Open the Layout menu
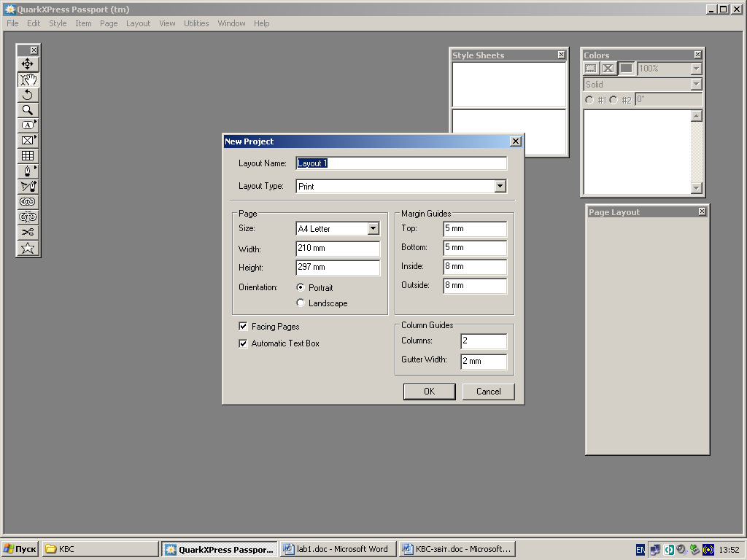The height and width of the screenshot is (560, 747). tap(138, 23)
